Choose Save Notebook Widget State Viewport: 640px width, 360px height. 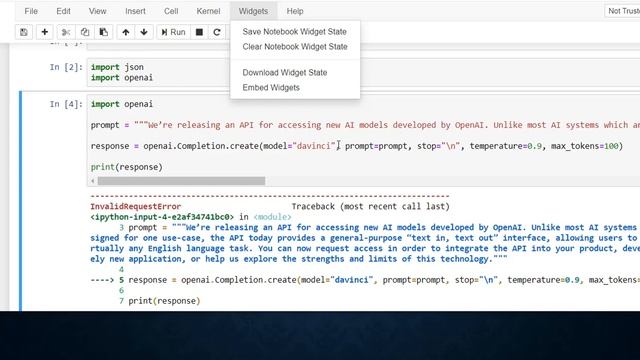[x=295, y=31]
